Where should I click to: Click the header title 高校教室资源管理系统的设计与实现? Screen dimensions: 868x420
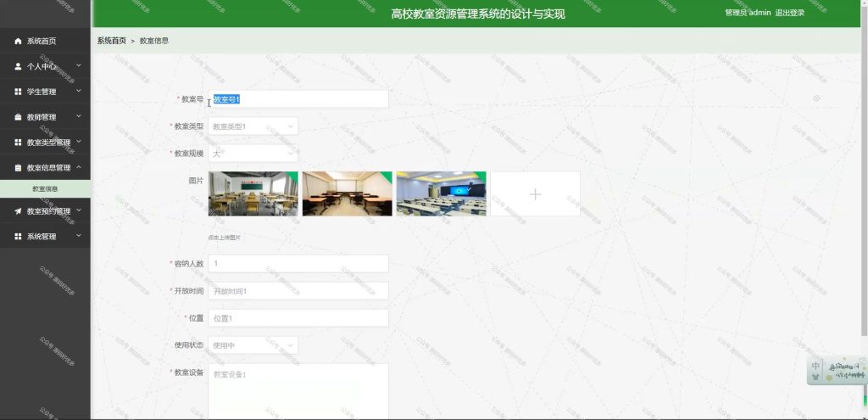478,14
